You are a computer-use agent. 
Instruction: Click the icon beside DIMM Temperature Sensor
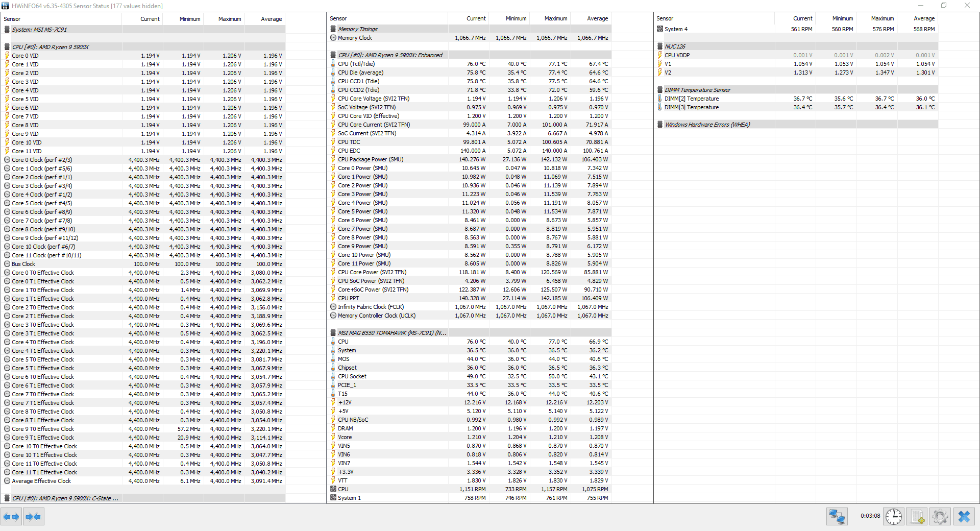click(x=660, y=90)
